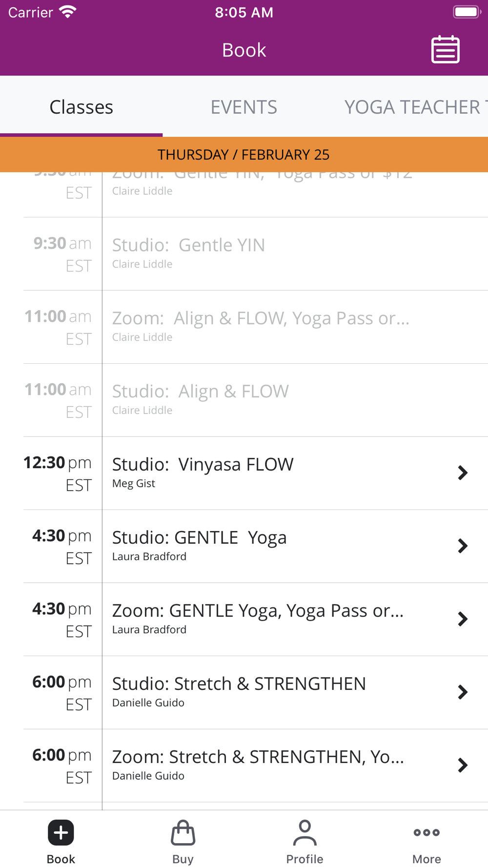
Task: Expand Studio: Vinyasa FLOW chevron arrow
Action: tap(463, 473)
